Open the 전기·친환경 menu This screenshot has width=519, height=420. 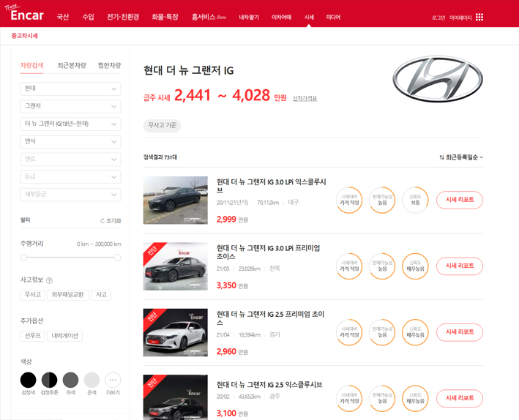123,17
